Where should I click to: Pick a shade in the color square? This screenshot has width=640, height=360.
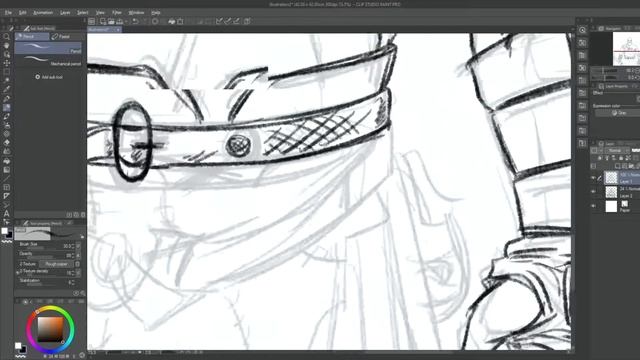coord(51,329)
